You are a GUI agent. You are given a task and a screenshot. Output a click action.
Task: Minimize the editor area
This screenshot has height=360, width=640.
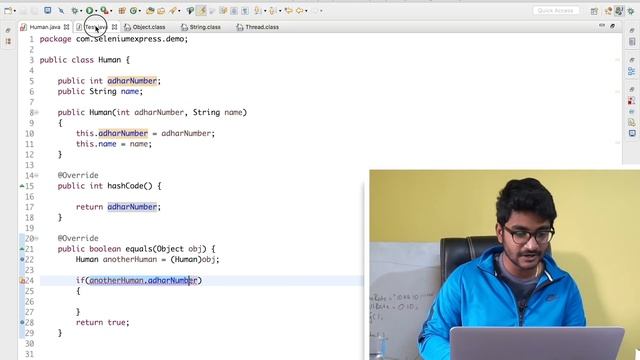tap(602, 26)
